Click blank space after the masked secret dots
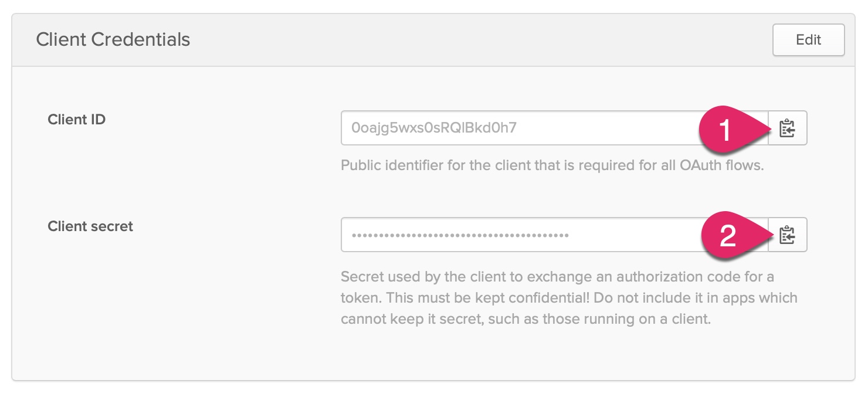This screenshot has height=400, width=868. click(633, 236)
